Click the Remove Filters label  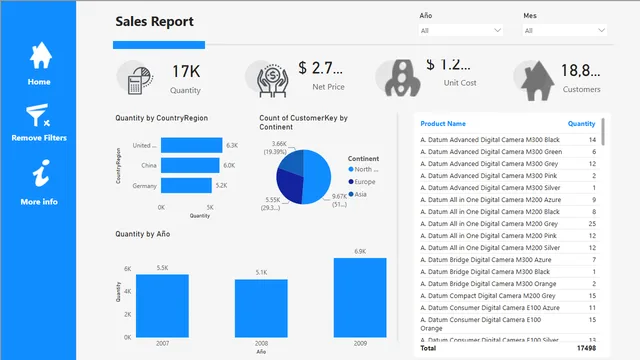point(39,138)
